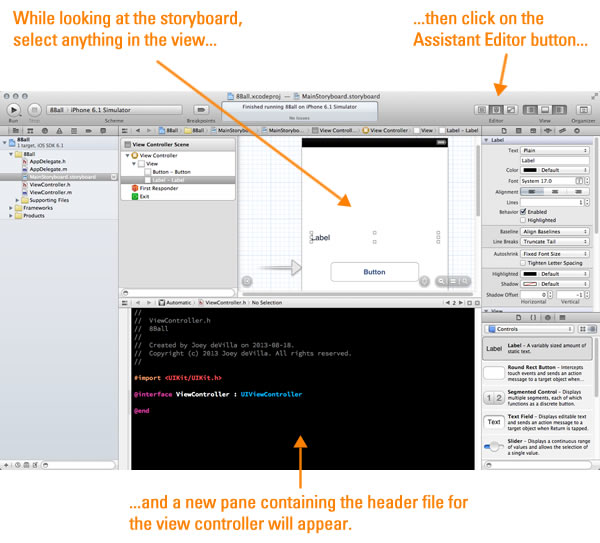600x543 pixels.
Task: Show the Assistant editor
Action: [x=496, y=110]
